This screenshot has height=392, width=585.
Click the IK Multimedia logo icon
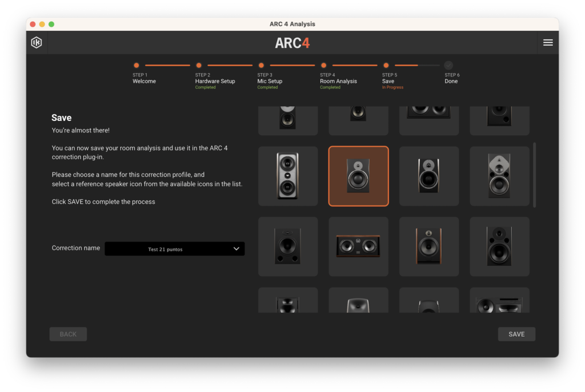(37, 43)
